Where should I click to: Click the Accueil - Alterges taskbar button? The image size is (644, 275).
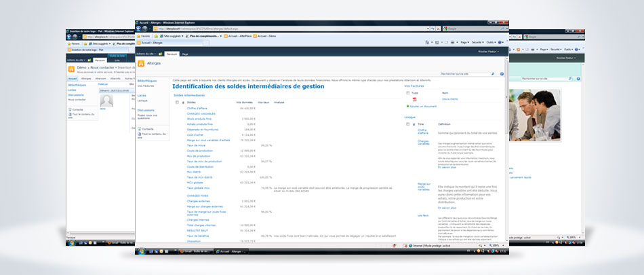coord(232,251)
